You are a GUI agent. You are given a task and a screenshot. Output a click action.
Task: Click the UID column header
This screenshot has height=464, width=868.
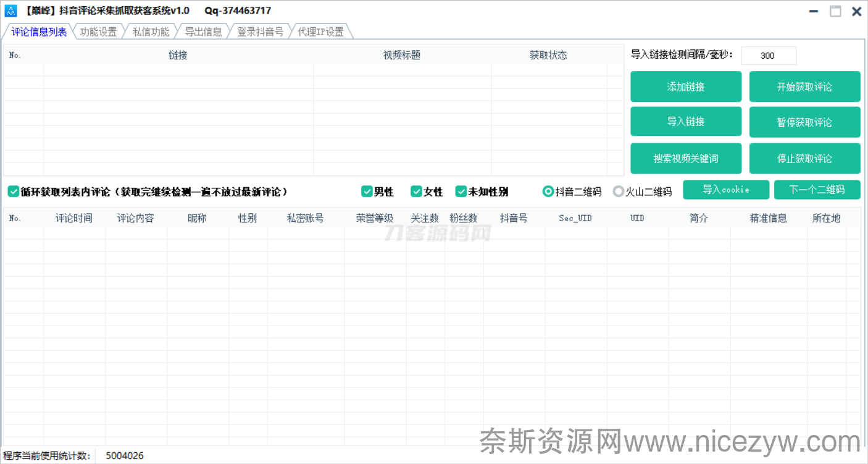click(637, 218)
